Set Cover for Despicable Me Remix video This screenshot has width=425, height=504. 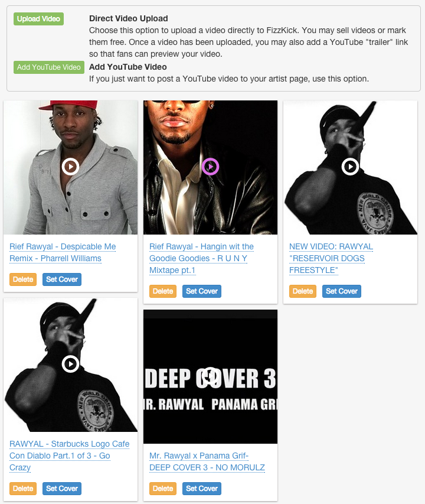click(x=62, y=279)
